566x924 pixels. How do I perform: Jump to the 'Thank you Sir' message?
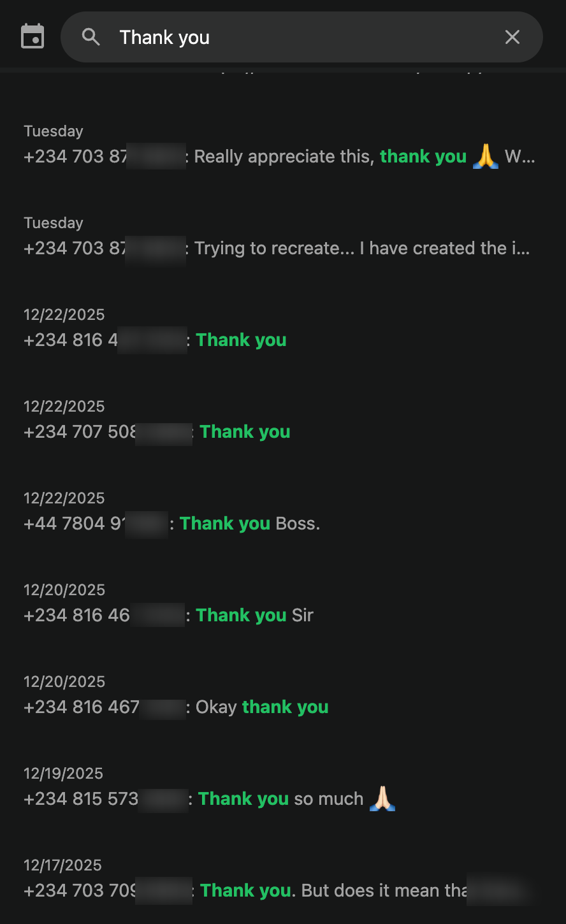(x=254, y=616)
